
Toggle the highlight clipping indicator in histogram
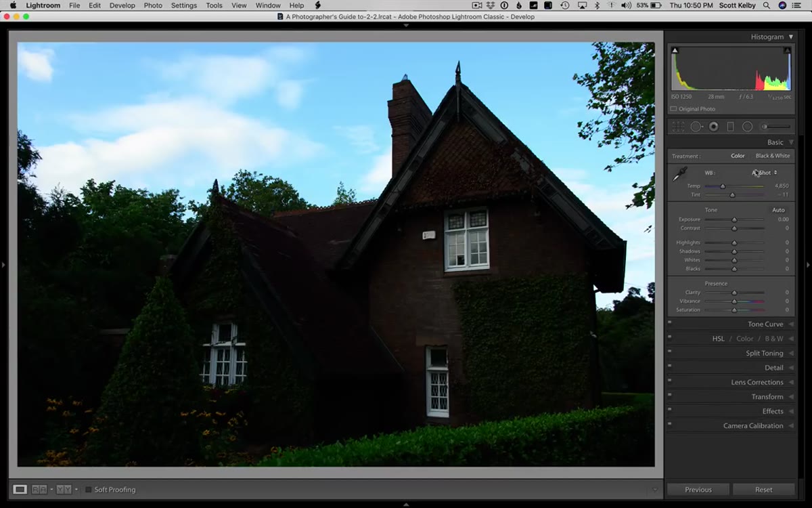pos(787,50)
